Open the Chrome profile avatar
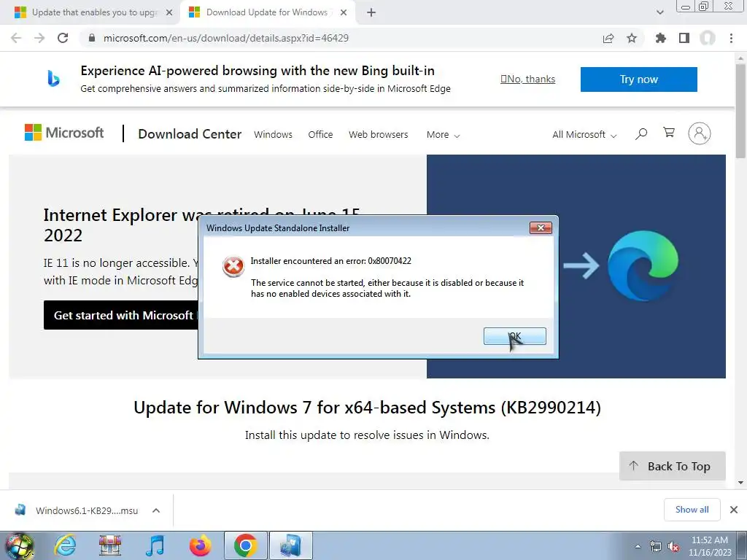 [x=708, y=38]
